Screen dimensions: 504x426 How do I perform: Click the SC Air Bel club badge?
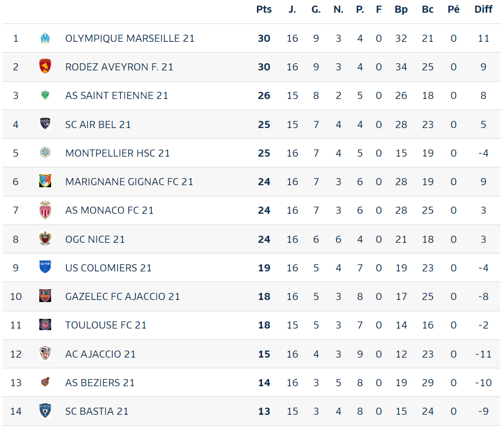(x=45, y=124)
